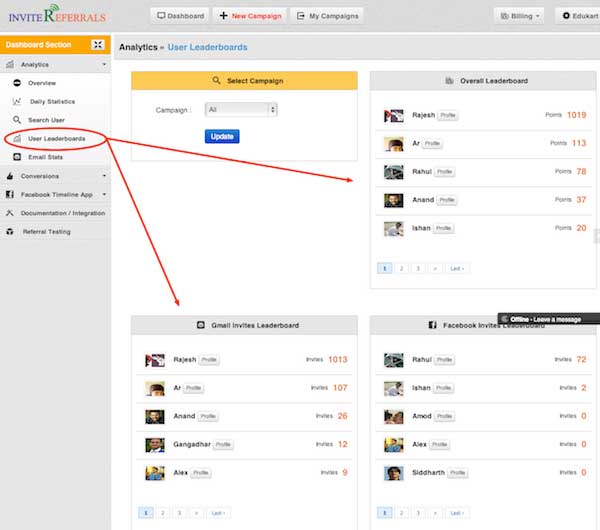This screenshot has height=530, width=600.
Task: Select Email Stats in the sidebar
Action: point(45,157)
